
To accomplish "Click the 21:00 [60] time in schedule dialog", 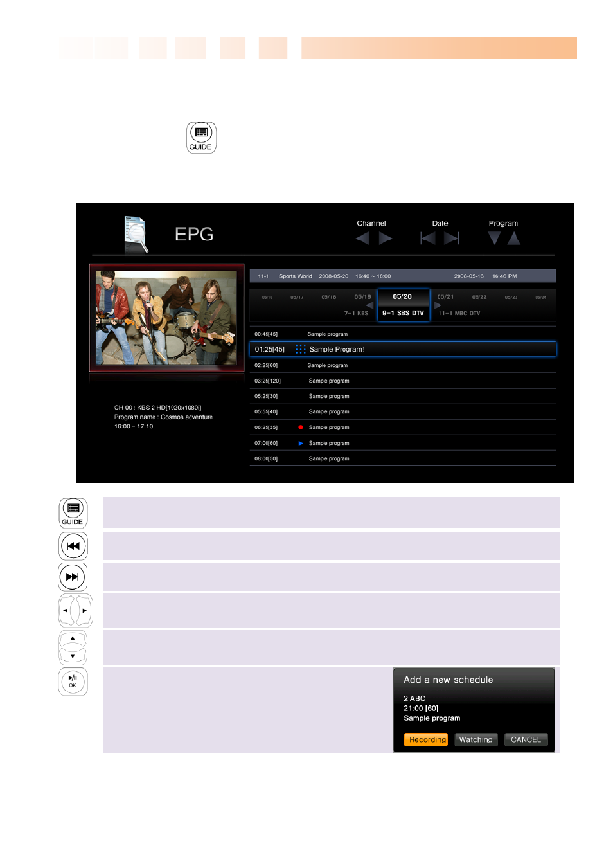I will click(421, 709).
